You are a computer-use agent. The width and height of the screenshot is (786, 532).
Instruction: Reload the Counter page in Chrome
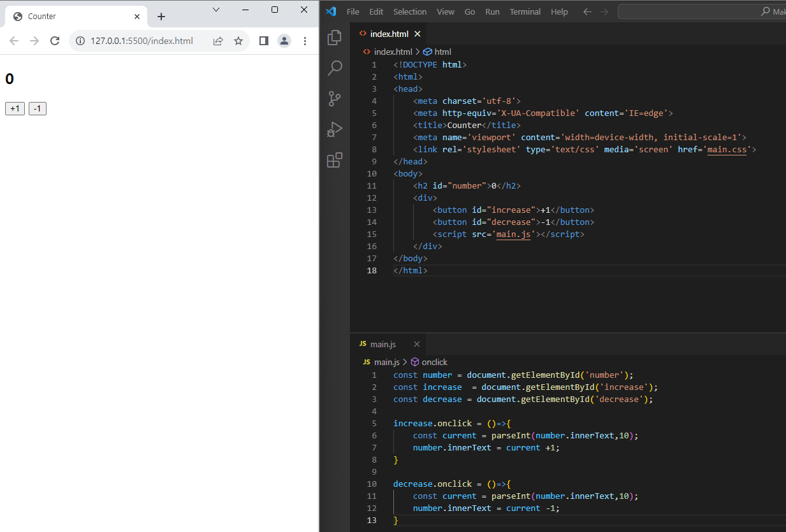tap(55, 41)
